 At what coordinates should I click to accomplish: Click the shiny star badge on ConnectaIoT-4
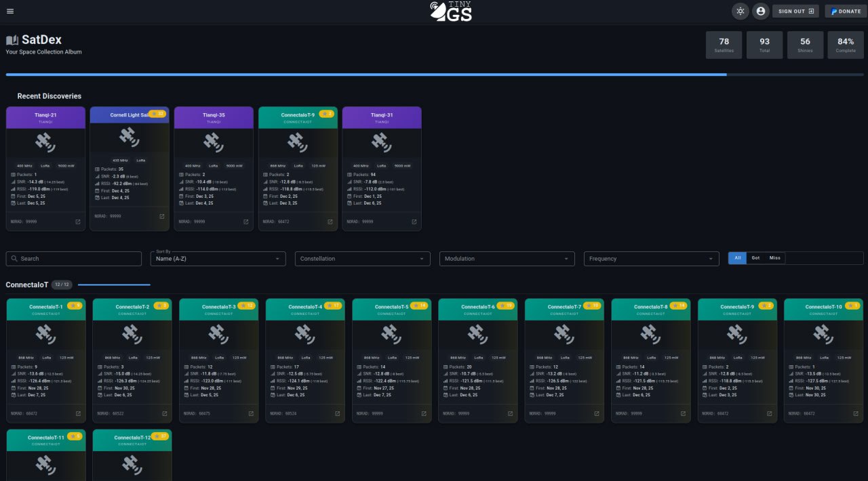coord(334,306)
